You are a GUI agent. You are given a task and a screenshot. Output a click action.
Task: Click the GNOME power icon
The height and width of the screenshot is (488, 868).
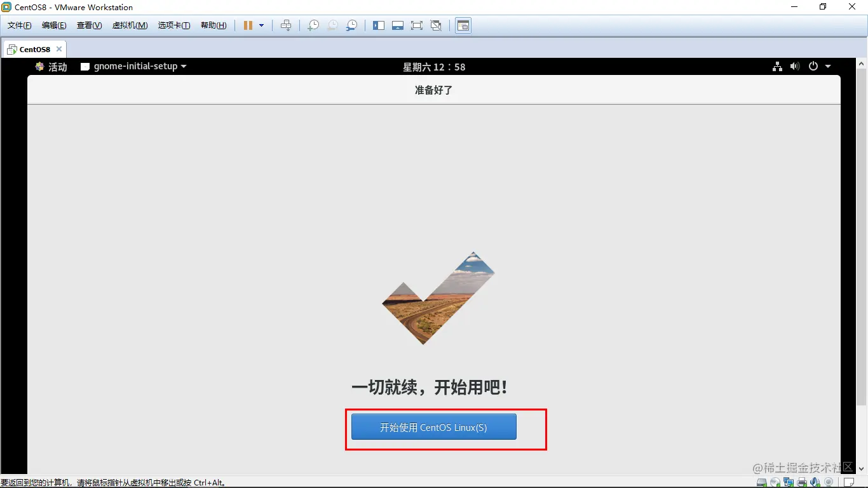813,66
